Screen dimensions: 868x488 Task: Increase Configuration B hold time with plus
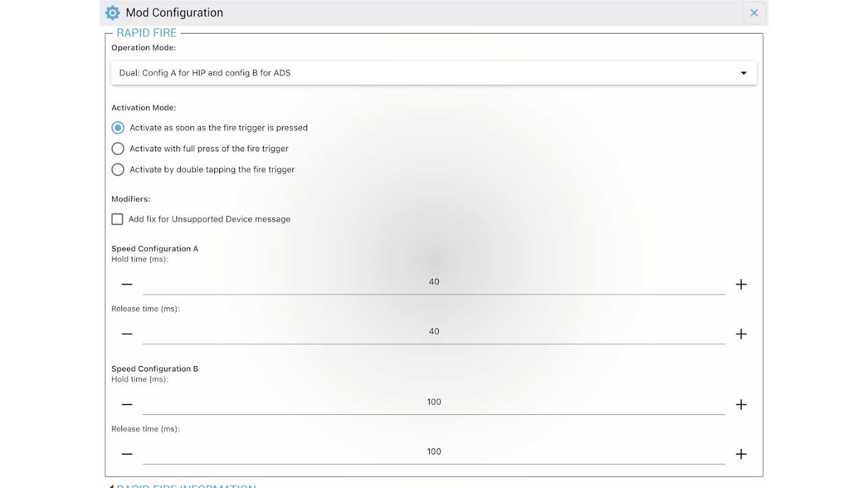[741, 404]
